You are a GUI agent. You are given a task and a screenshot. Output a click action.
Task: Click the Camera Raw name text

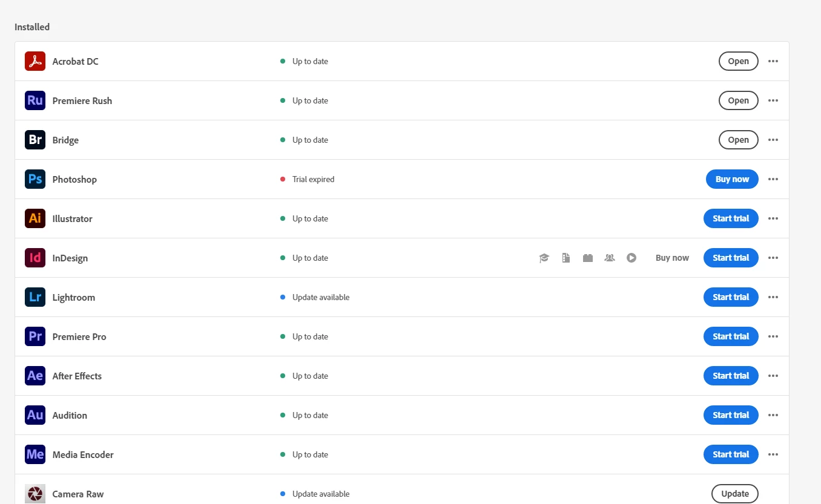(78, 494)
